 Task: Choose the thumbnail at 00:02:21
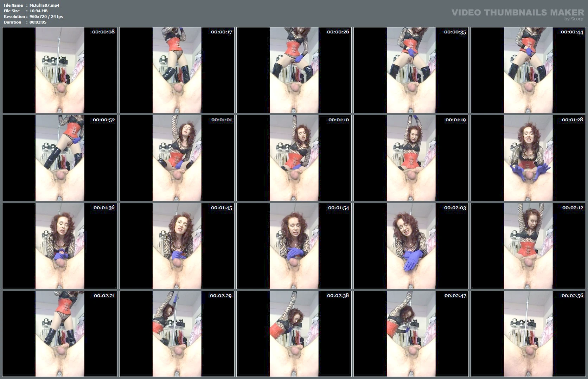(60, 334)
